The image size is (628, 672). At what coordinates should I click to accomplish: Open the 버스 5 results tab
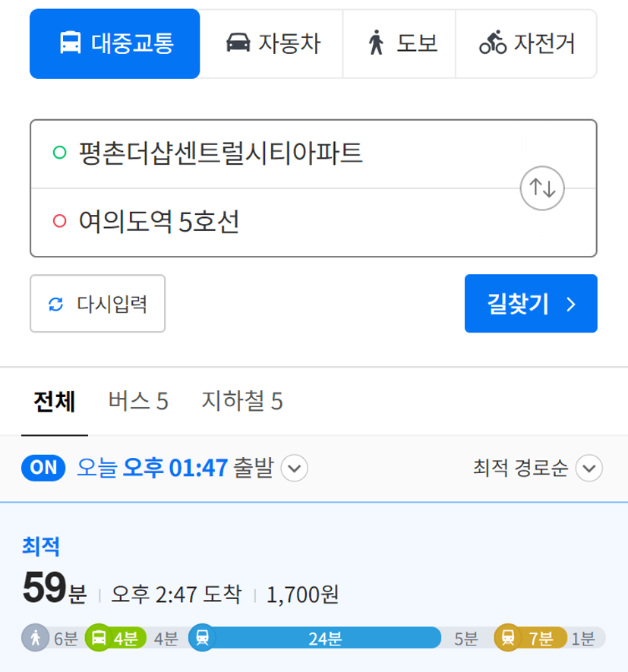tap(138, 402)
